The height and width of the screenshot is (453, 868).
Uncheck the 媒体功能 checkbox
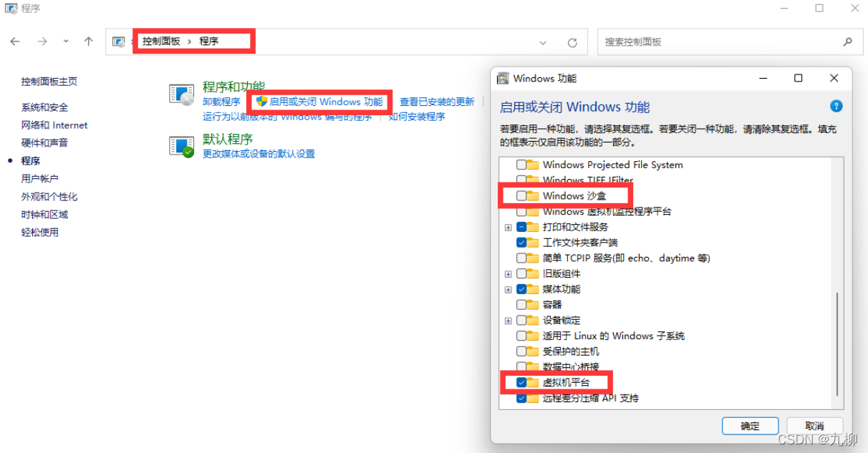(x=521, y=289)
